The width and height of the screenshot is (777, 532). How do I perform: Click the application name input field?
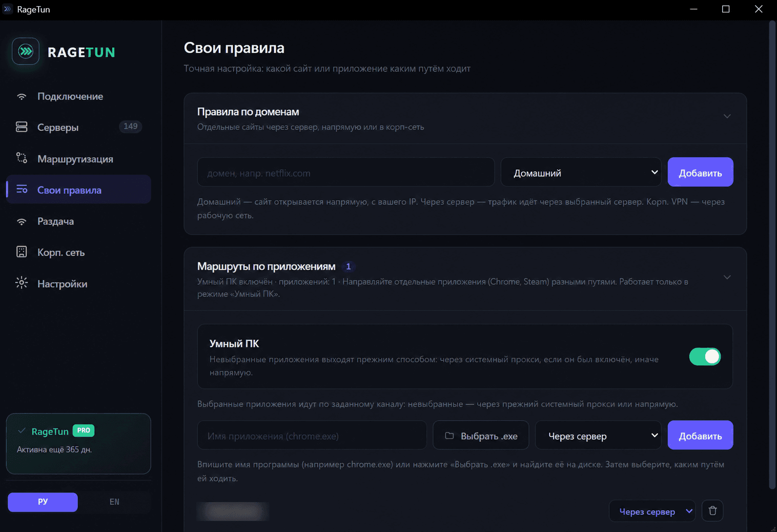[x=312, y=436]
